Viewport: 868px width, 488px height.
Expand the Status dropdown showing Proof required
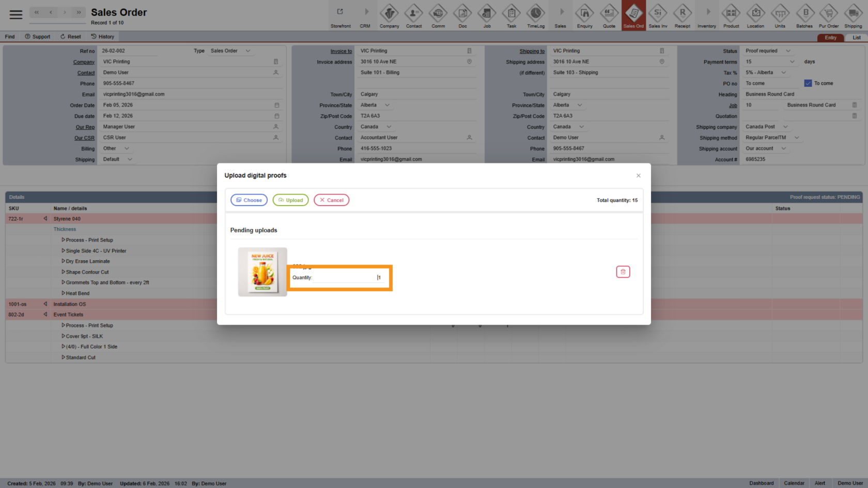click(x=788, y=51)
